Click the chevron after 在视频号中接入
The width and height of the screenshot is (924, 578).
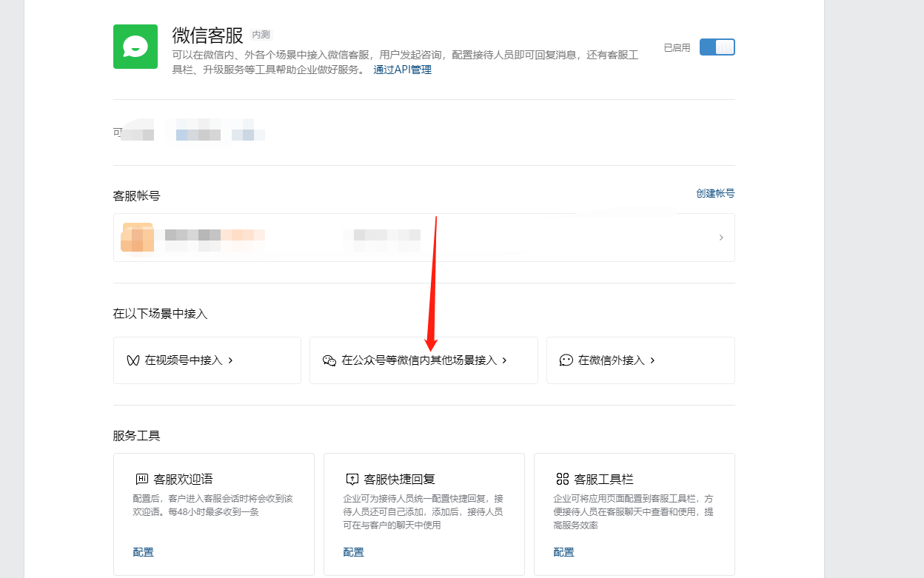[x=231, y=360]
